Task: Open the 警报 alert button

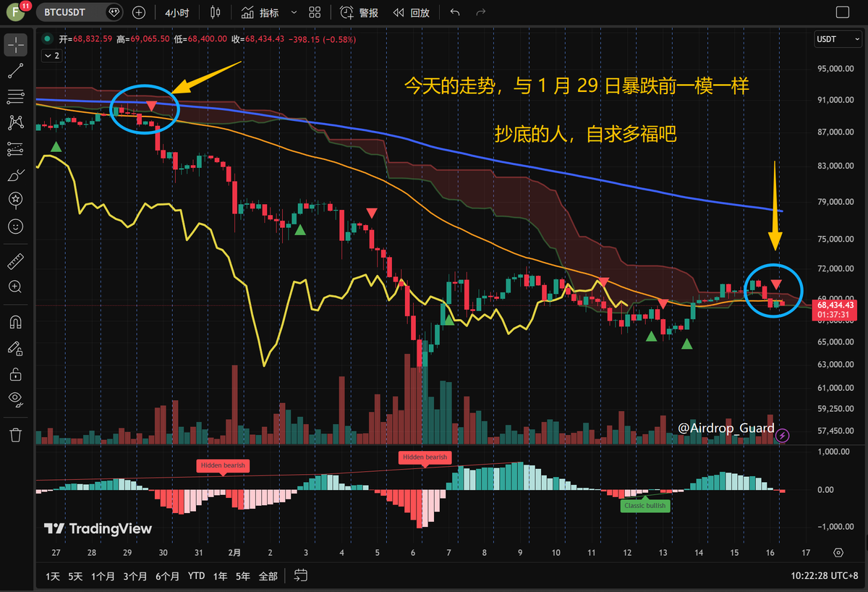Action: point(359,12)
